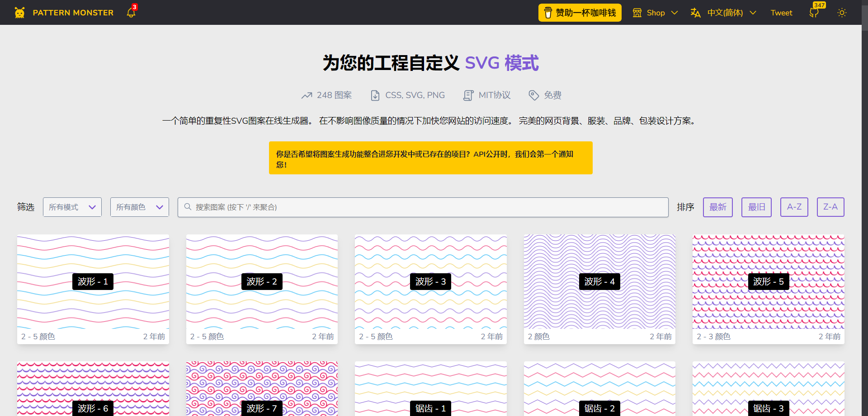
Task: Open the 波形 - 3 pattern thumbnail
Action: [431, 281]
